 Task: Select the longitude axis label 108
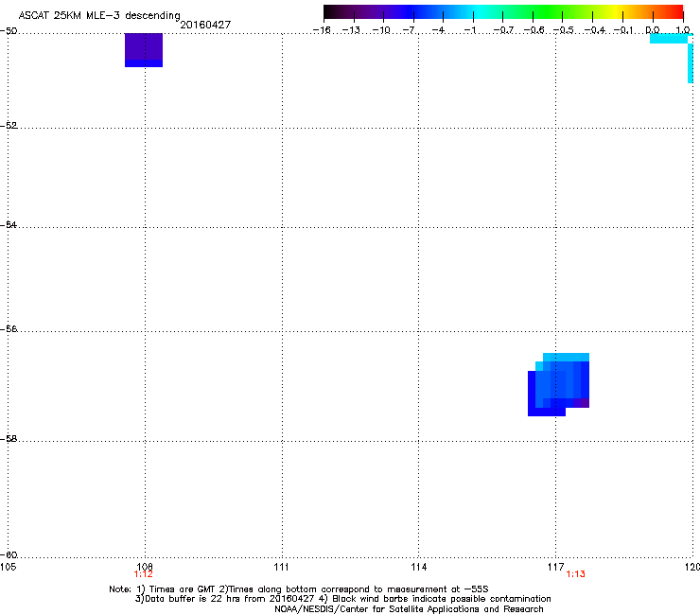(x=145, y=567)
